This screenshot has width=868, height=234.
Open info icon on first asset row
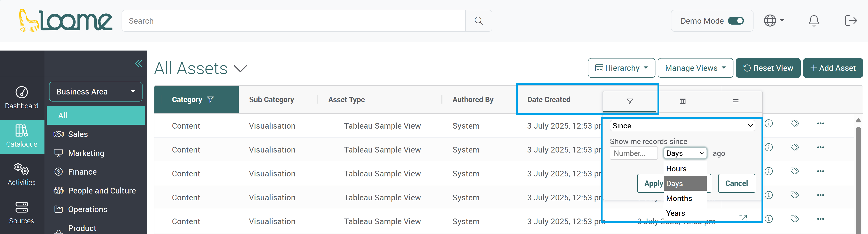[769, 123]
